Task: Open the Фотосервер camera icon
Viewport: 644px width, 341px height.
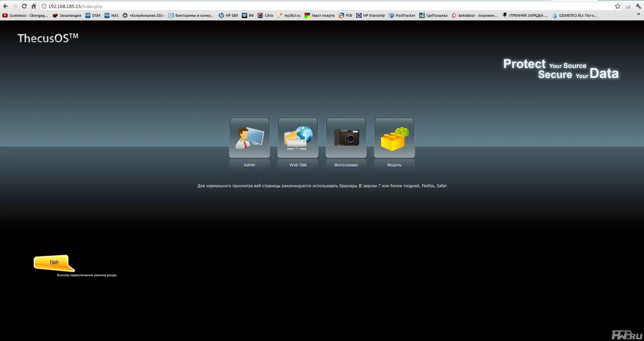Action: click(346, 137)
